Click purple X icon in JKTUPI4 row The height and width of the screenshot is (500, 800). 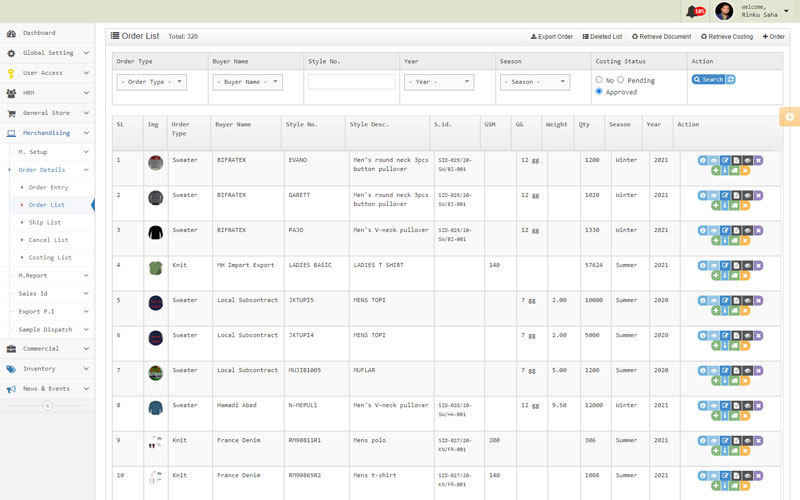coord(759,335)
